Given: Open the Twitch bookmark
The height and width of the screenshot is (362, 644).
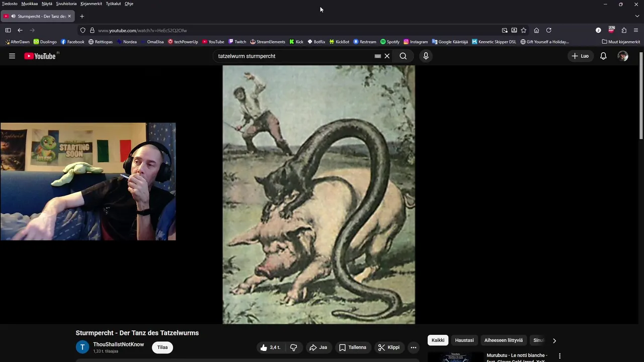Looking at the screenshot, I should (237, 42).
